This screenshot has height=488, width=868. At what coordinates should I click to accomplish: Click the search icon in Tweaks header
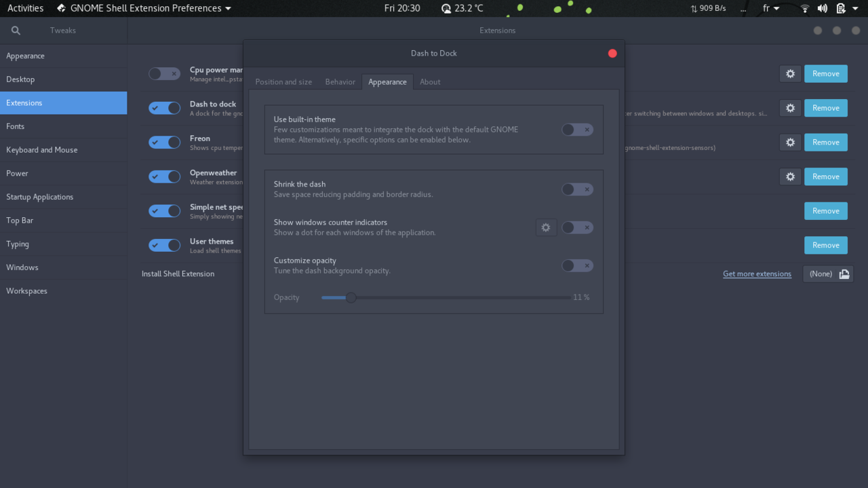click(16, 31)
